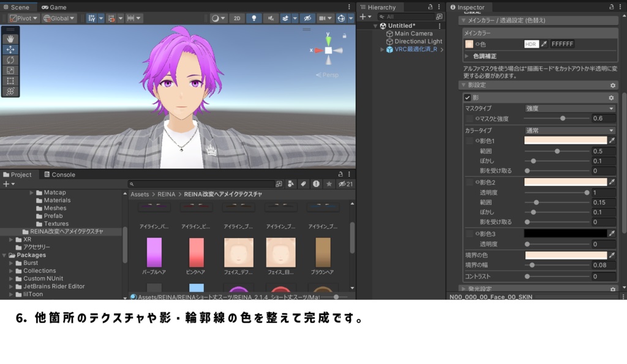Screen dimensions: 627x364
Task: Click the 影色2 color swatch
Action: coord(566,182)
